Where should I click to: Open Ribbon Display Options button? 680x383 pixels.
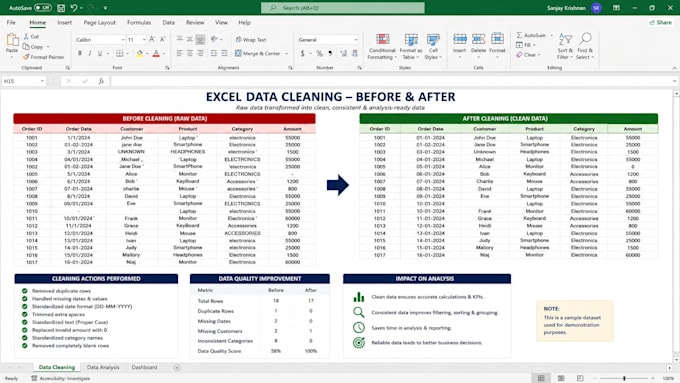[616, 8]
